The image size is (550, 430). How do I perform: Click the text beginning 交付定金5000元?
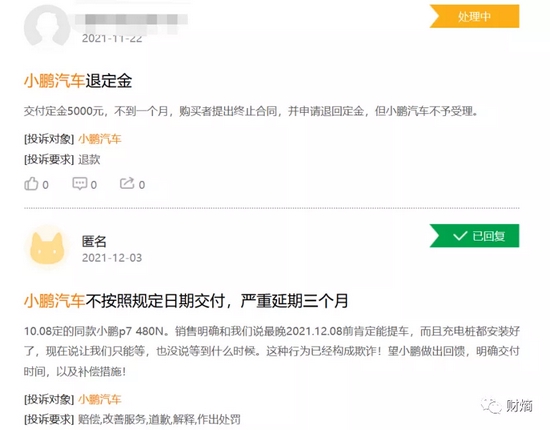(251, 112)
